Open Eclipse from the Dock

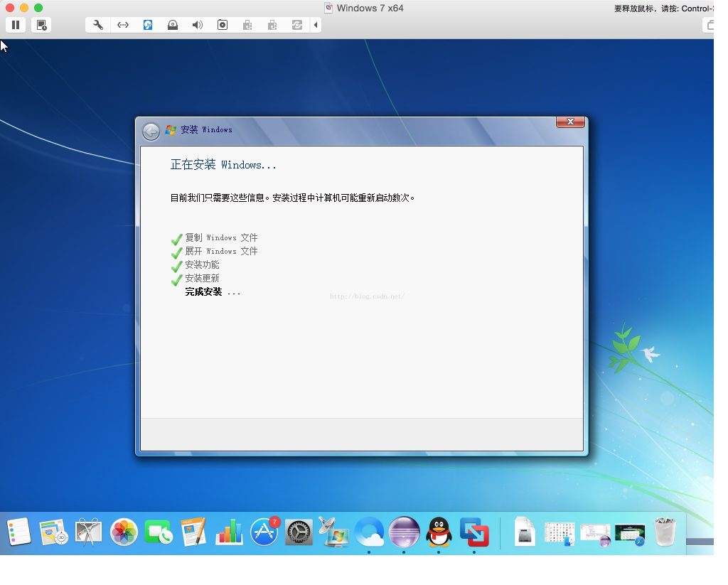pyautogui.click(x=404, y=532)
